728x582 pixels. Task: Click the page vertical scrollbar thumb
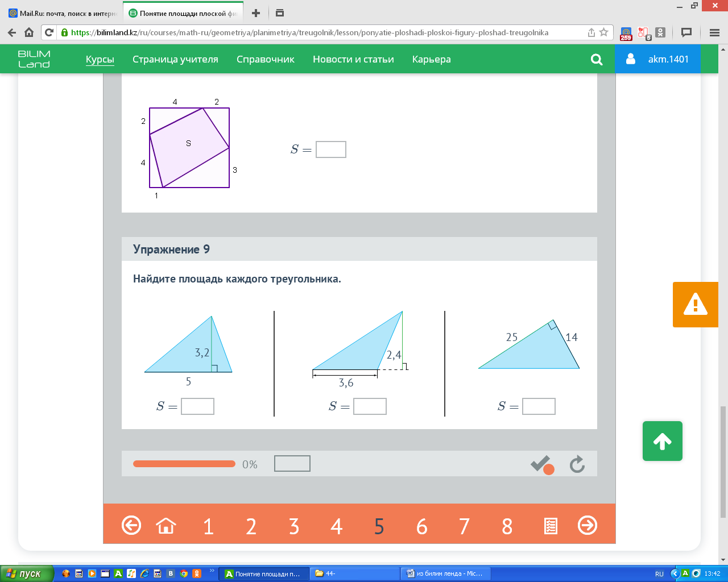click(x=723, y=462)
